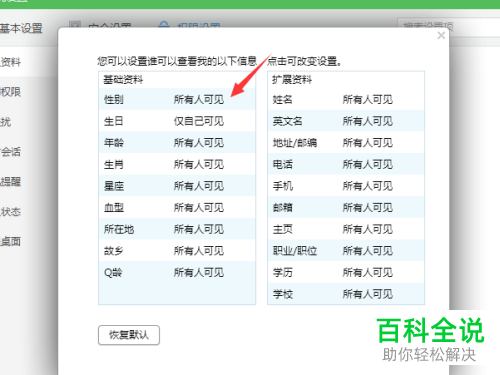
Task: Select 扰 item in settings sidebar
Action: [x=5, y=122]
